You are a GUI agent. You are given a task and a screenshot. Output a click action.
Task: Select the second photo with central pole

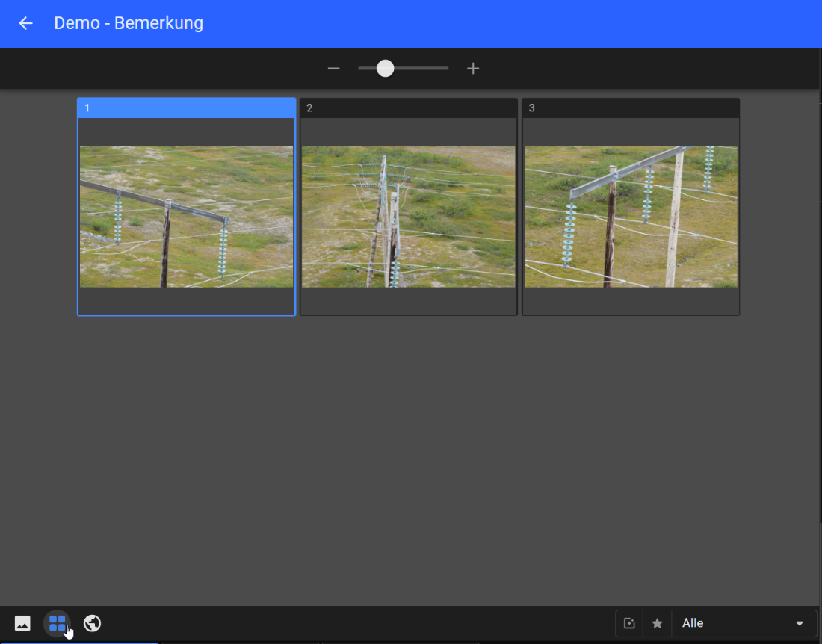tap(408, 216)
